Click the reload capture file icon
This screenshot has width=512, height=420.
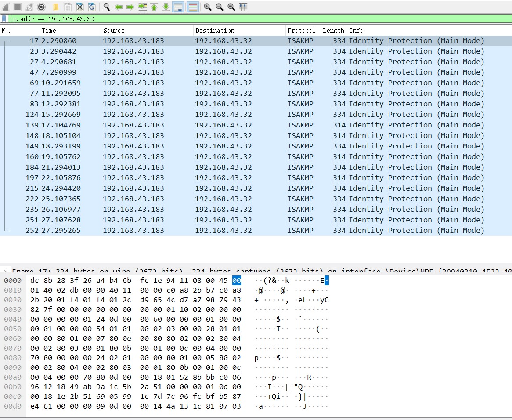click(92, 7)
